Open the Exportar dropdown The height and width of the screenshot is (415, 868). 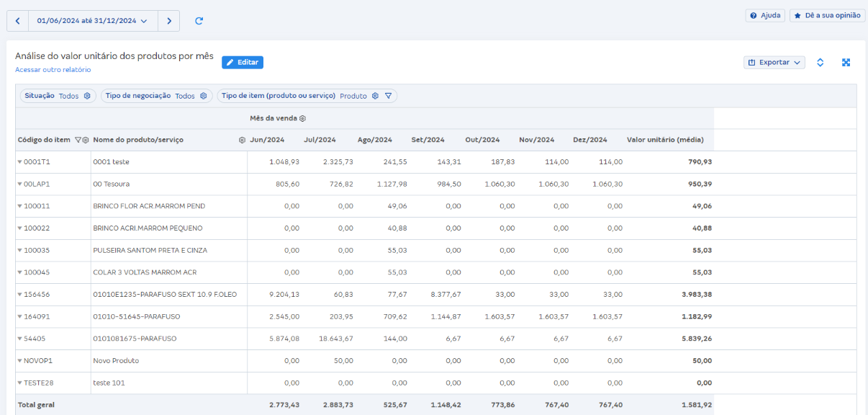774,63
